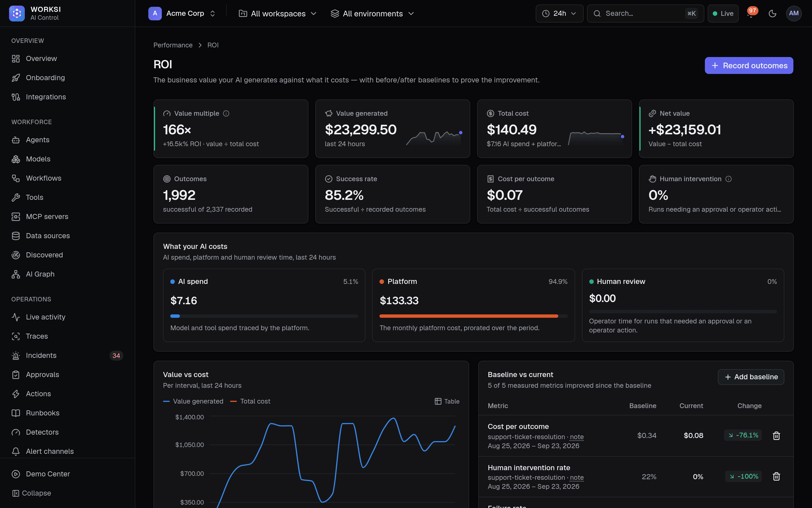Open Overview menu item

tap(67, 58)
